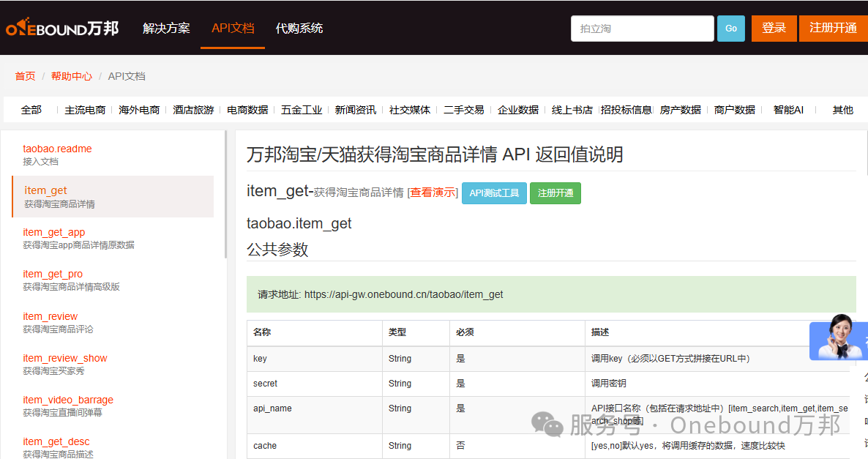Select the 其他 category
868x459 pixels.
point(842,111)
